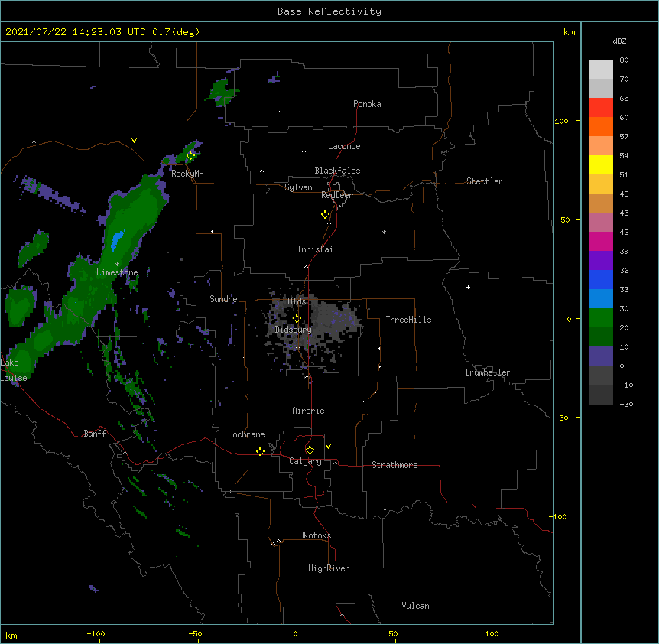Click the Didsbury city label
This screenshot has height=644, width=659.
(293, 330)
